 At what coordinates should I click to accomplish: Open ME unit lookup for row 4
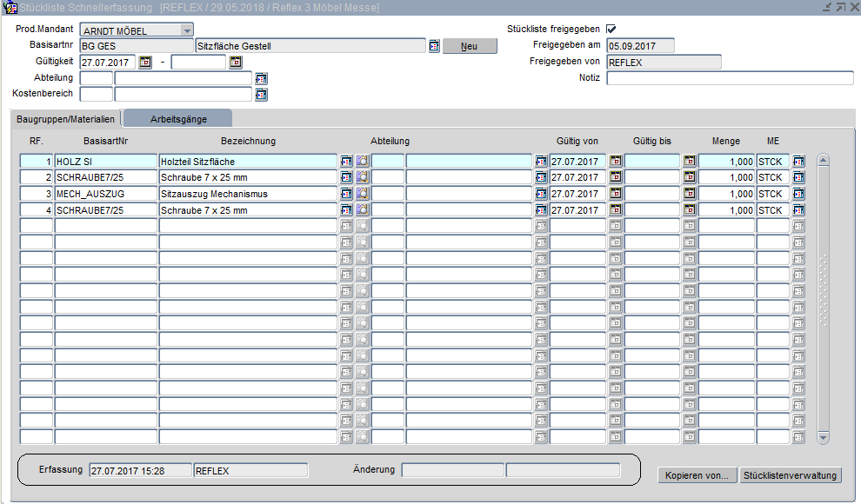(798, 210)
